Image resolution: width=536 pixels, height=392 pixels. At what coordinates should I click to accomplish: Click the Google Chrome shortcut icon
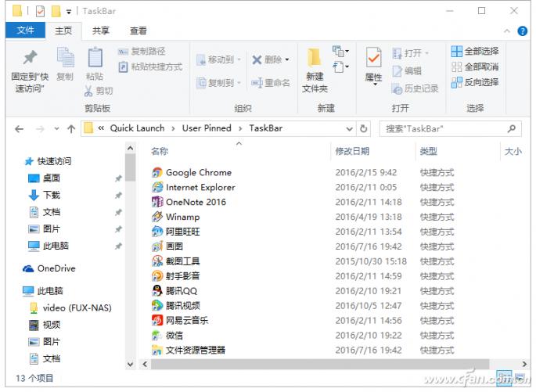pyautogui.click(x=157, y=173)
